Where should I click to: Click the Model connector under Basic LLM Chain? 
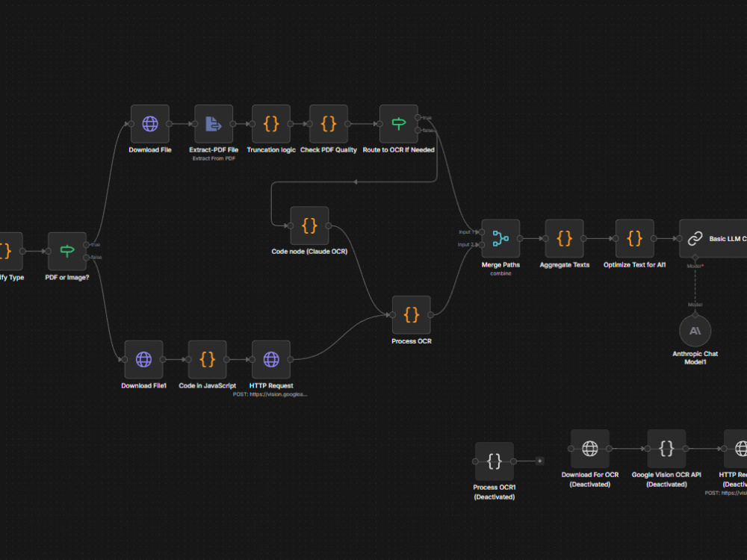[695, 258]
